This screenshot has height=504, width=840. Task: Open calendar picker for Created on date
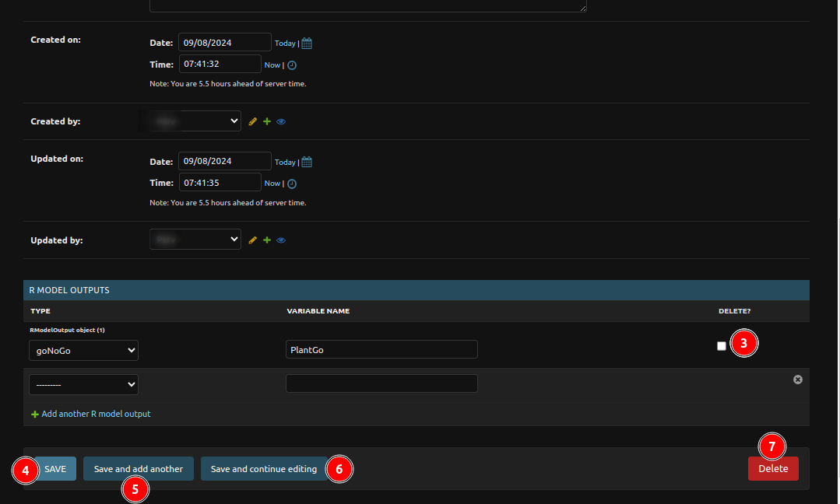point(307,44)
